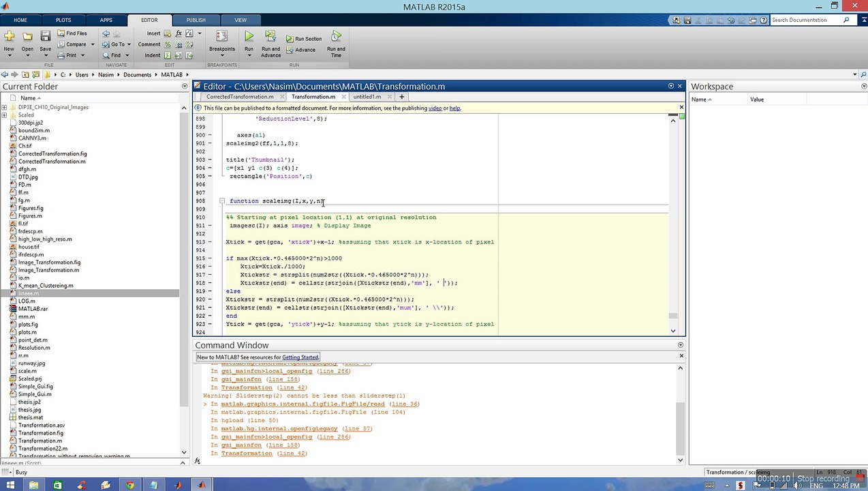868x491 pixels.
Task: Click the Uncomment icon
Action: [x=179, y=44]
